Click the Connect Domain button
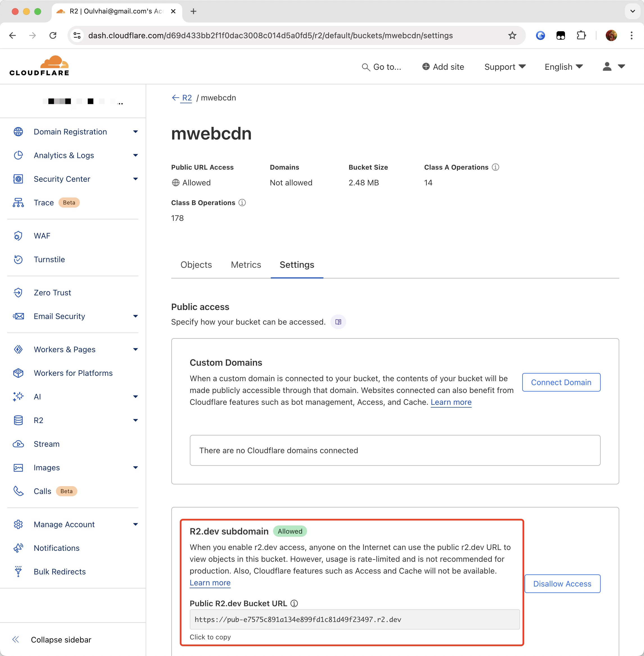Viewport: 644px width, 656px height. coord(561,382)
